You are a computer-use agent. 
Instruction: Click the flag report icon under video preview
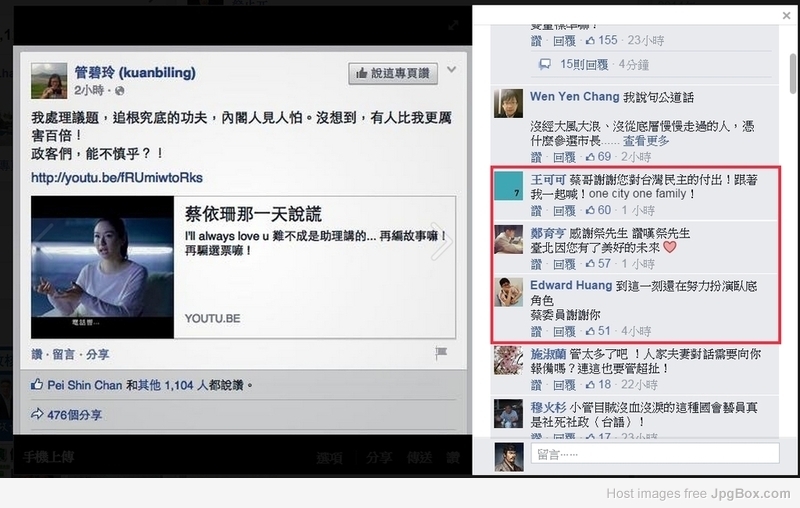point(441,352)
